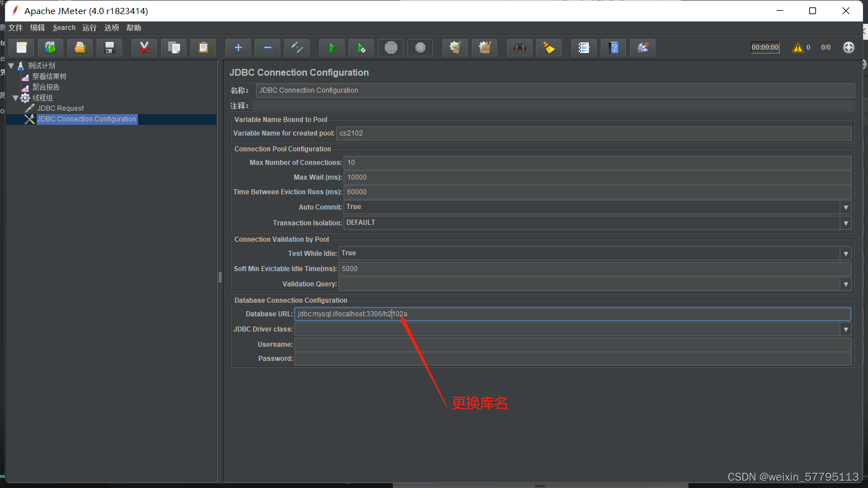
Task: Open Help with question mark icon
Action: point(614,47)
